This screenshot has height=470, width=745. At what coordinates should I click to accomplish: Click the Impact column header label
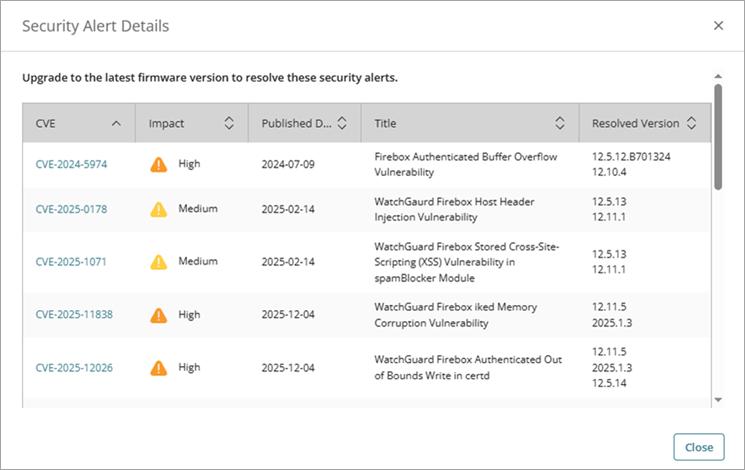point(166,124)
